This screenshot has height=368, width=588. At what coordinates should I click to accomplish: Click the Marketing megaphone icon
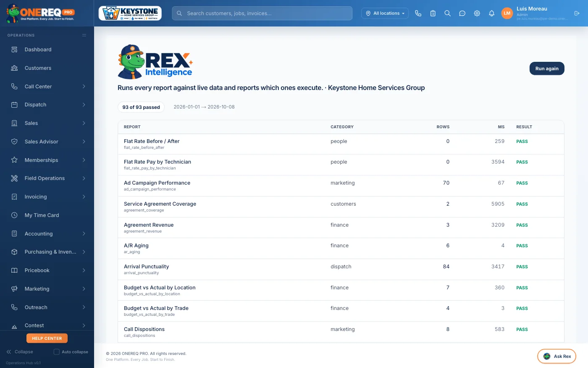pyautogui.click(x=14, y=289)
